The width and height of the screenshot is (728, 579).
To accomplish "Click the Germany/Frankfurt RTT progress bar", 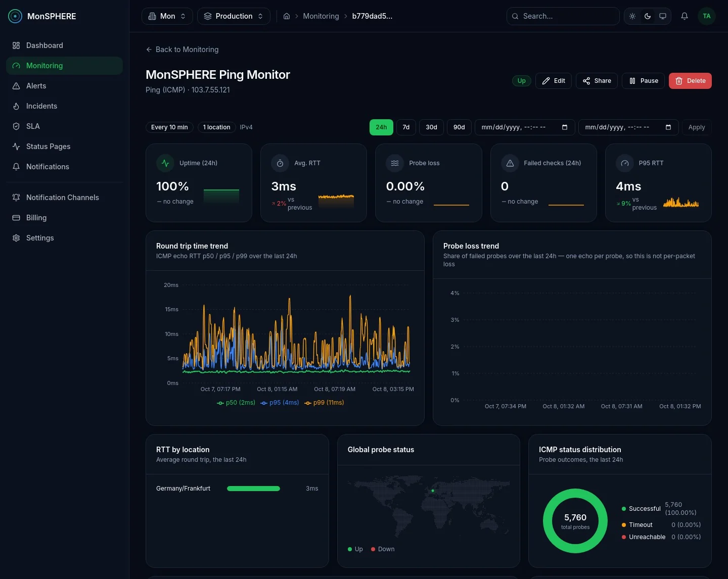I will click(x=253, y=489).
